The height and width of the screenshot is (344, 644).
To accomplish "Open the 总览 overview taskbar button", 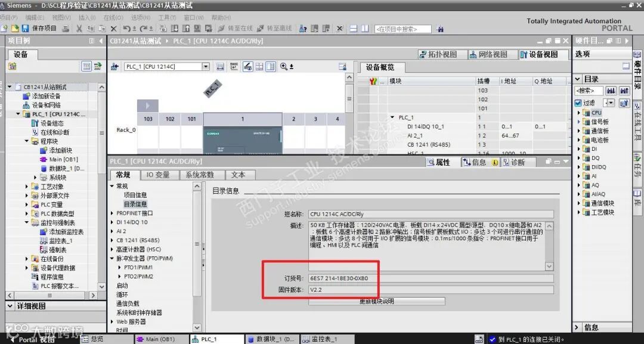I will (106, 339).
